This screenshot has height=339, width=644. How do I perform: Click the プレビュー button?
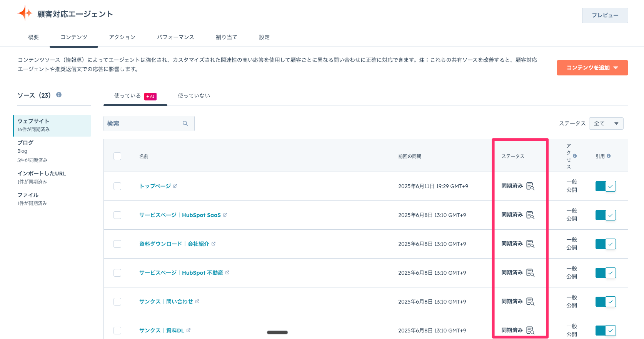(x=605, y=15)
